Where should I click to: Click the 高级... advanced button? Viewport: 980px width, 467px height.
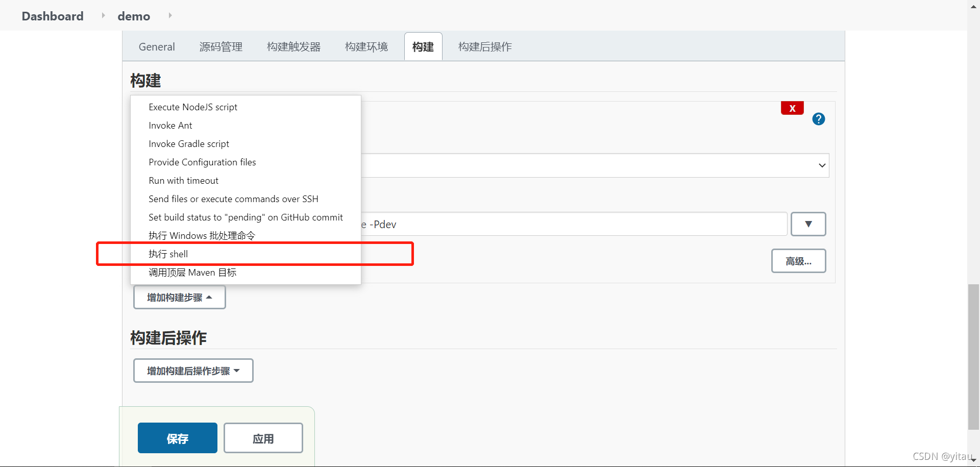799,261
